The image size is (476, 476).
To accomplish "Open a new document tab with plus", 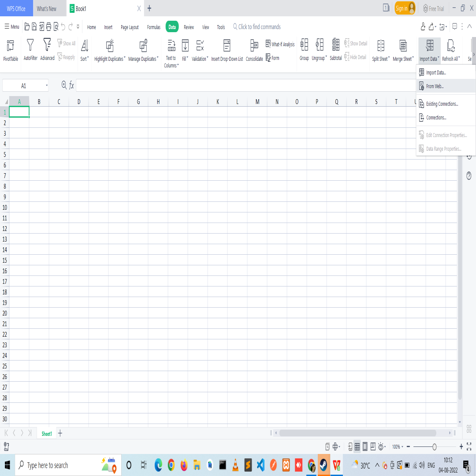I will click(149, 8).
